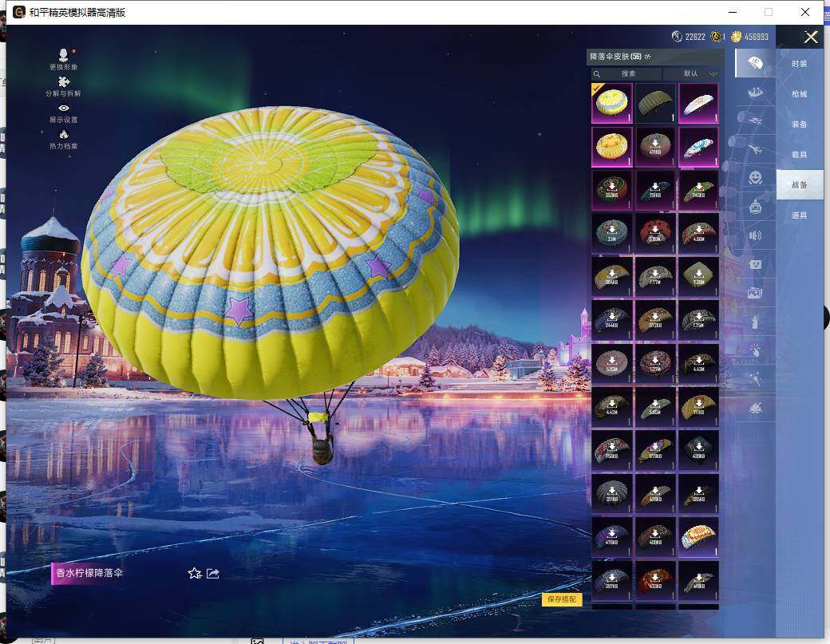
Task: Open the 更换形象 avatar change icon
Action: point(64,54)
